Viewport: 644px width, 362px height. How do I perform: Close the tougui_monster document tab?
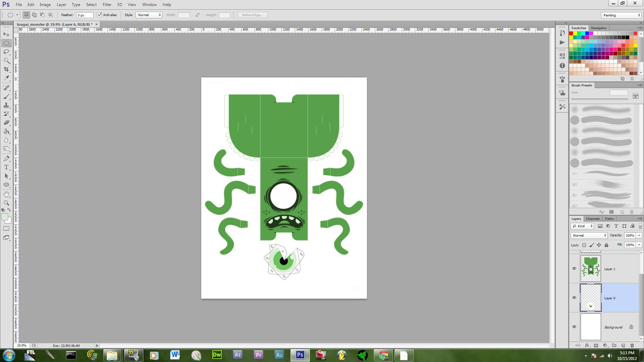point(97,24)
